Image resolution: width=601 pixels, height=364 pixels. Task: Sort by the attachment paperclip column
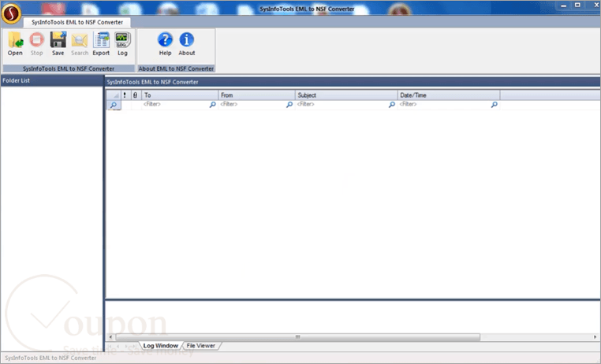pos(136,95)
